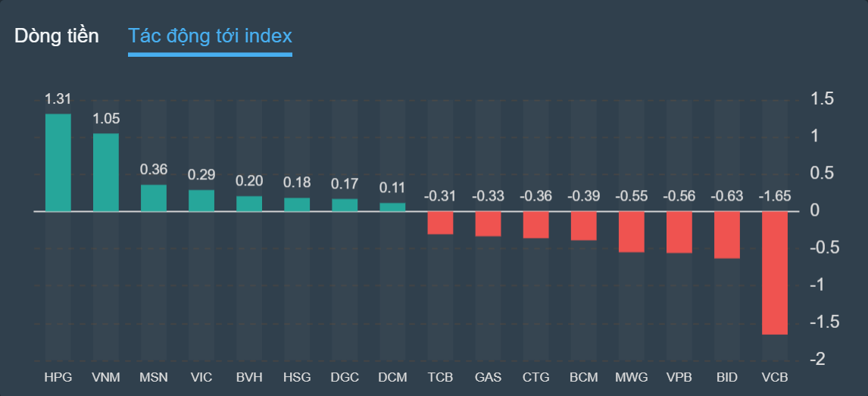Click the -1.65 value label above VCB
The image size is (868, 396).
pos(775,196)
